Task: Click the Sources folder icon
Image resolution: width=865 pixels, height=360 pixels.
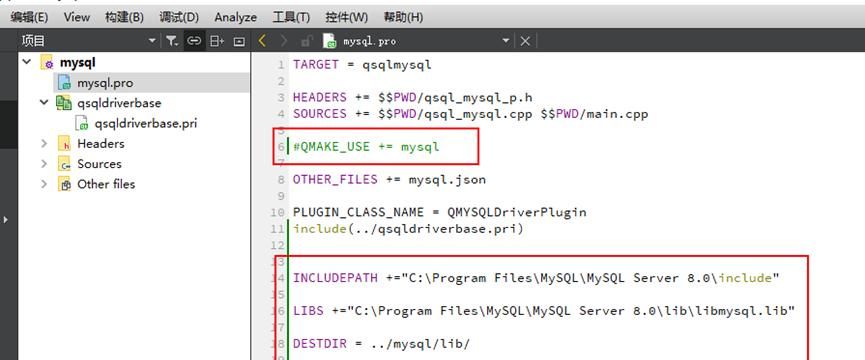Action: click(64, 164)
